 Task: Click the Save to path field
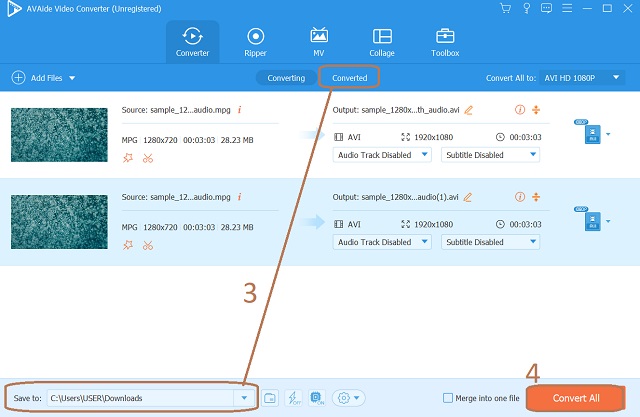pyautogui.click(x=140, y=398)
